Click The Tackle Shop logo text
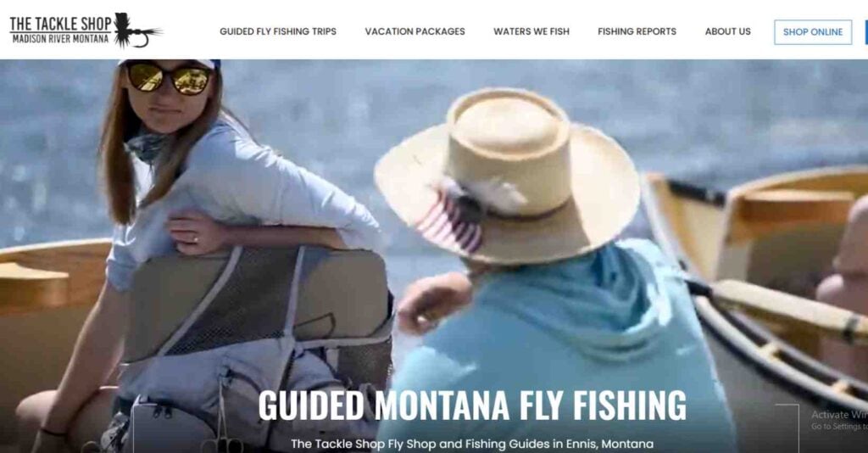Image resolution: width=868 pixels, height=453 pixels. point(61,24)
